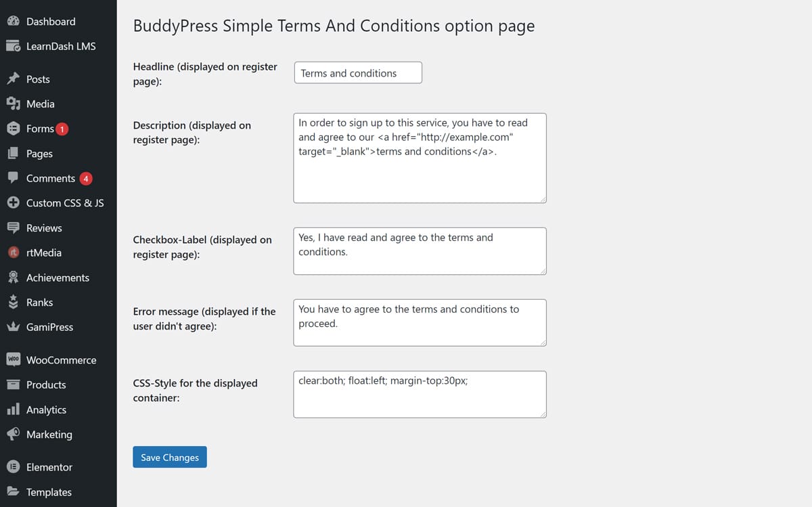The width and height of the screenshot is (812, 507).
Task: Click the Marketing megaphone icon
Action: click(x=13, y=435)
